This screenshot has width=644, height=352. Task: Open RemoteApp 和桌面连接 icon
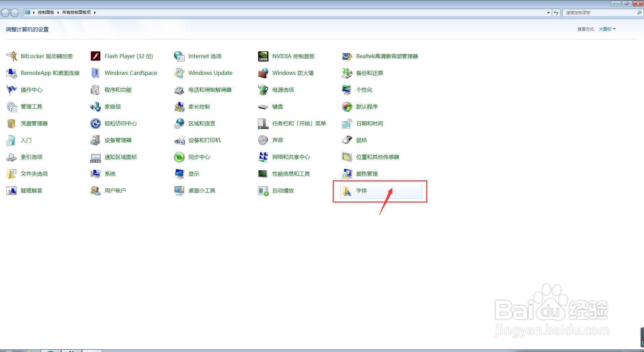pyautogui.click(x=12, y=73)
